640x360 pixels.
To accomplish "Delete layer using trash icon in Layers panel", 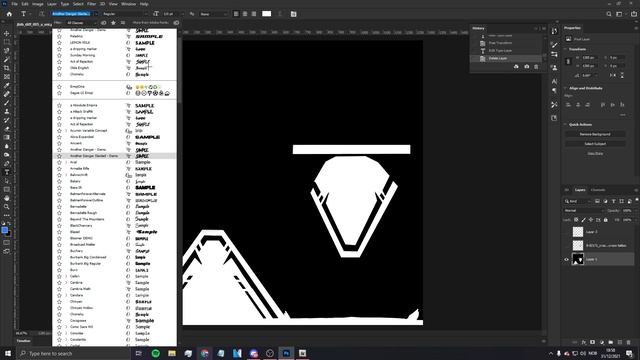I will (629, 342).
